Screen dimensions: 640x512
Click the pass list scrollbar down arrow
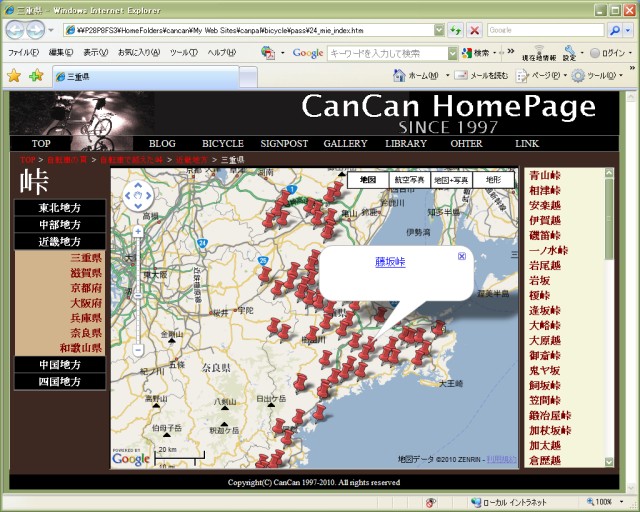click(x=609, y=462)
